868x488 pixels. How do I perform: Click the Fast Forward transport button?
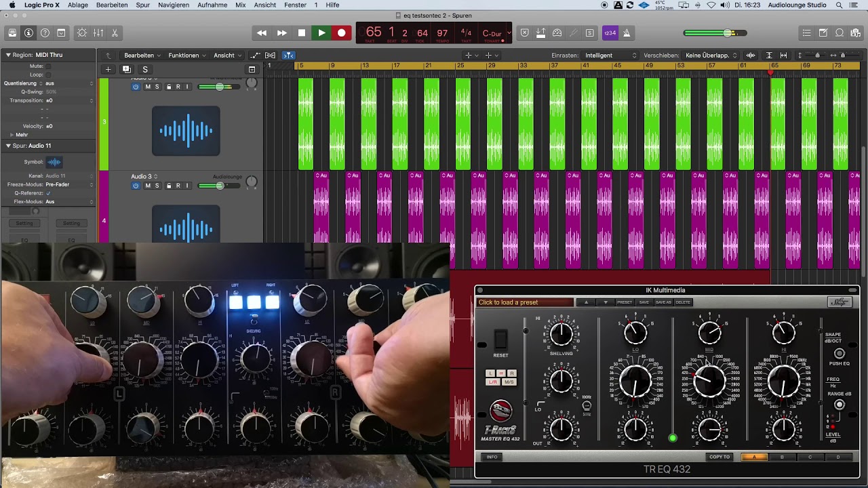tap(281, 33)
